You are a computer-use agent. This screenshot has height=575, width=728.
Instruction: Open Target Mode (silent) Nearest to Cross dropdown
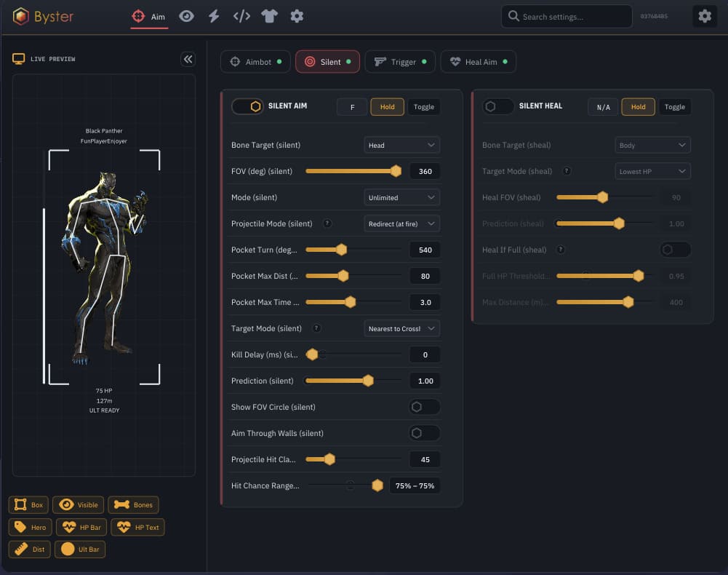coord(401,328)
